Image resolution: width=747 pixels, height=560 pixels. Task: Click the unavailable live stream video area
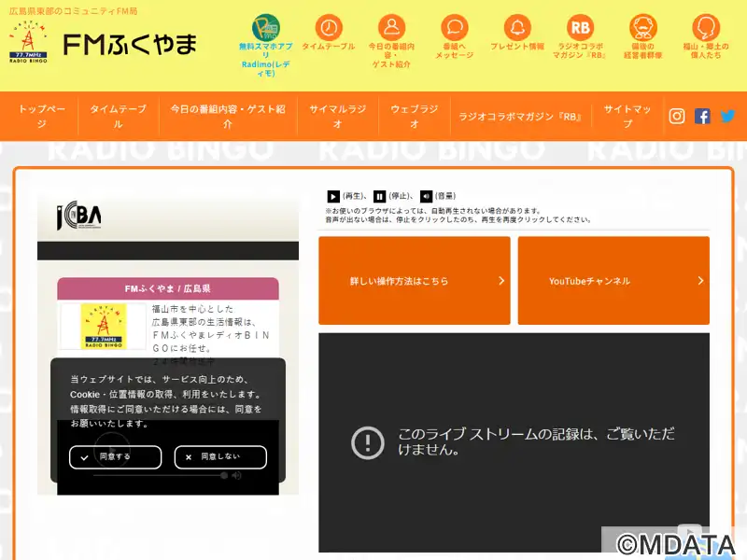point(514,442)
